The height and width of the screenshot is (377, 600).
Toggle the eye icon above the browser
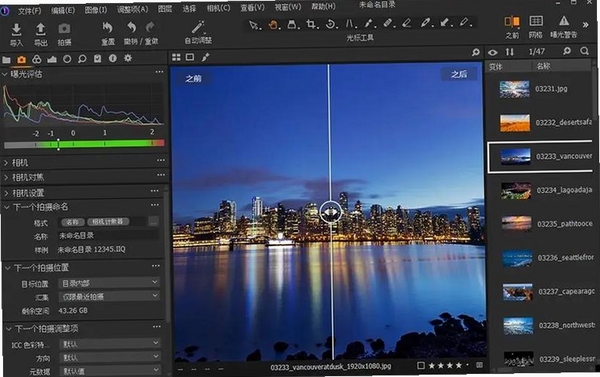492,52
